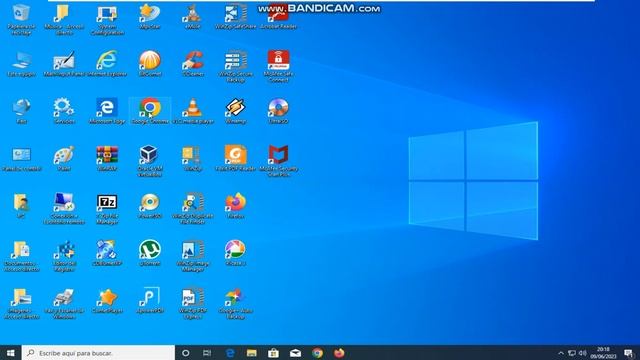The image size is (640, 360).
Task: Select the Google Chrome desktop icon
Action: point(150,111)
